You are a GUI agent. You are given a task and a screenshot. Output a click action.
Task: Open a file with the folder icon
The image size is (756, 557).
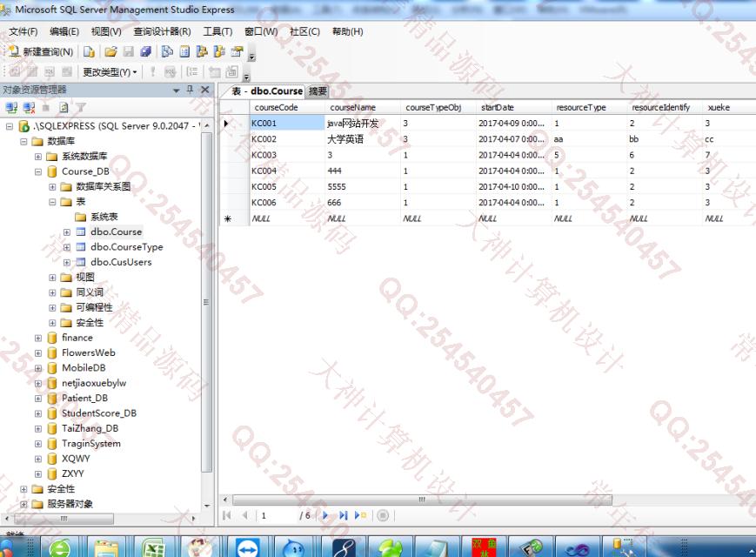(x=110, y=51)
